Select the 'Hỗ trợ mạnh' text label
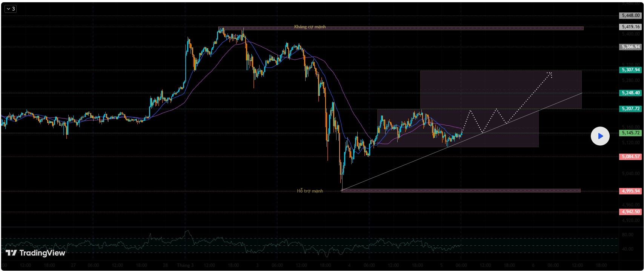Image resolution: width=644 pixels, height=271 pixels. tap(310, 191)
